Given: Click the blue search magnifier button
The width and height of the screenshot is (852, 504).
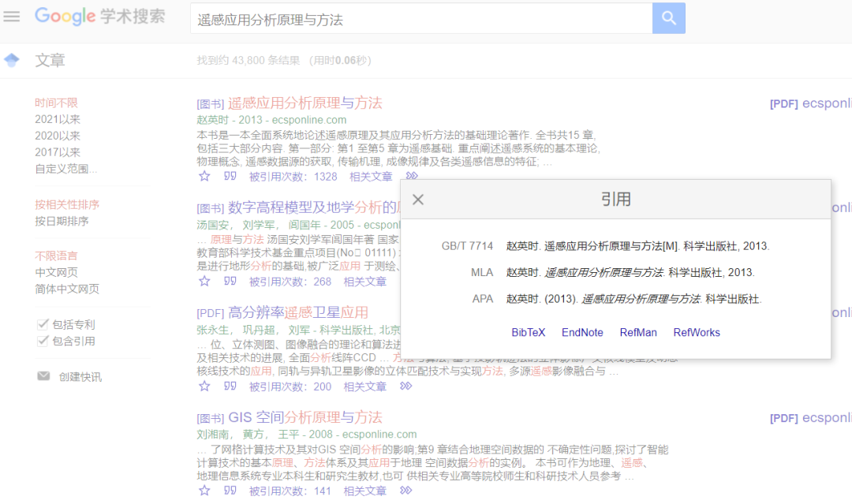Looking at the screenshot, I should pos(668,18).
